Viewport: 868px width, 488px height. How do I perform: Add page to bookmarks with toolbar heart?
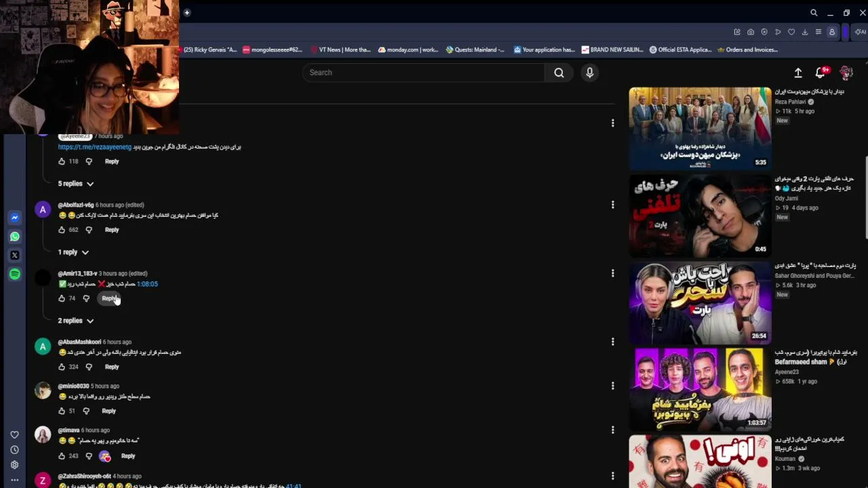tap(791, 32)
